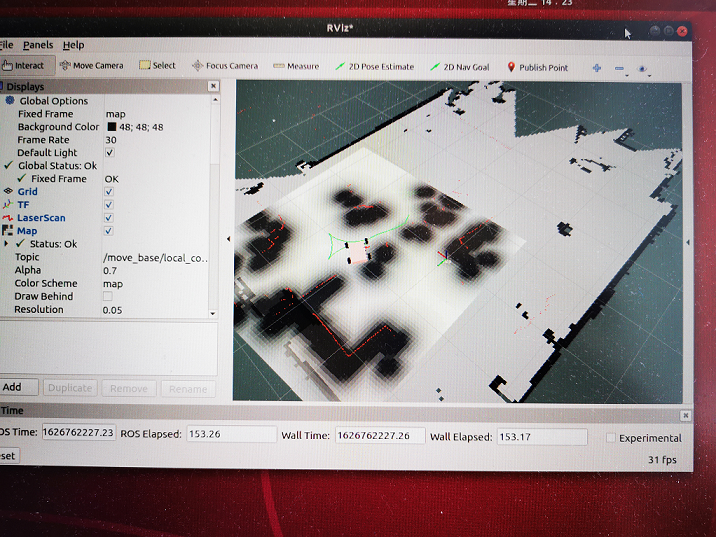Click the blue plus add-tool icon
This screenshot has height=537, width=716.
point(597,68)
